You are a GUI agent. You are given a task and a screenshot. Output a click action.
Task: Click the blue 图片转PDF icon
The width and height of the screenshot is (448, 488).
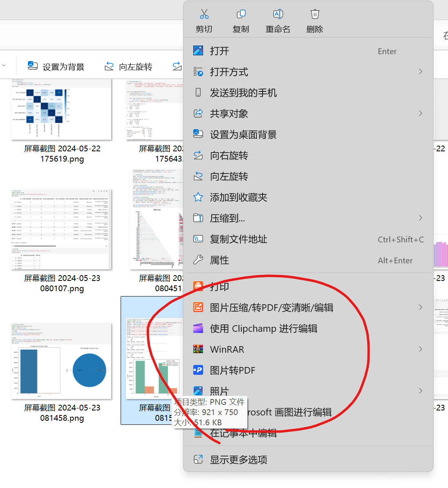(x=198, y=370)
